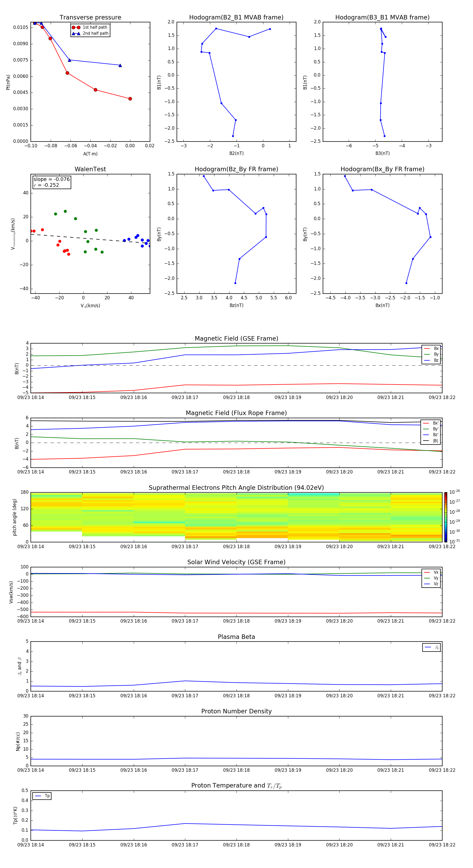This screenshot has width=473, height=868.
Task: Click the "Np(#/cc)" y-axis label
Action: [x=18, y=741]
